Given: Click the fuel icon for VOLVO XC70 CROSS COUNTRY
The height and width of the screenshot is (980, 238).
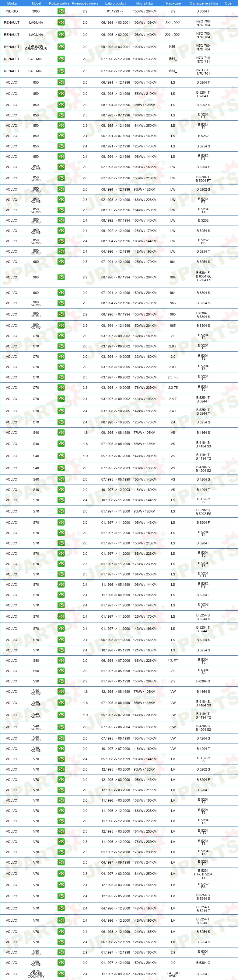Looking at the screenshot, I should click(61, 974).
